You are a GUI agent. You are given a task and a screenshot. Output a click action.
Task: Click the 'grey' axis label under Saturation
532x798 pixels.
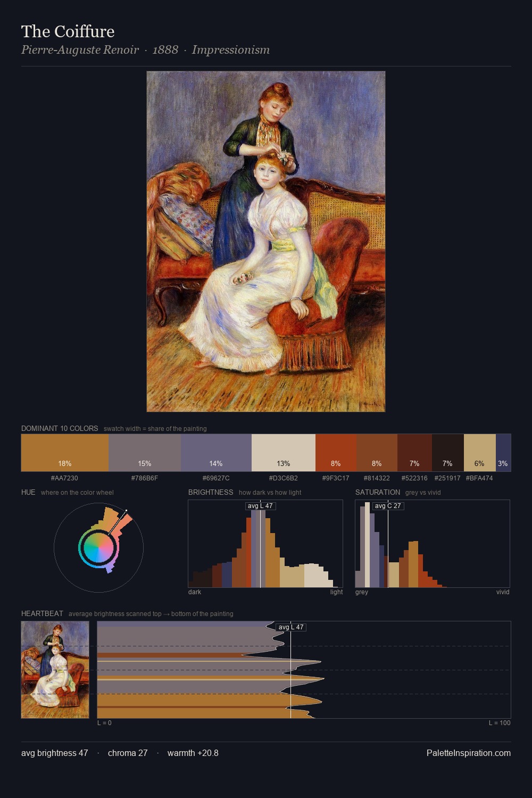362,592
